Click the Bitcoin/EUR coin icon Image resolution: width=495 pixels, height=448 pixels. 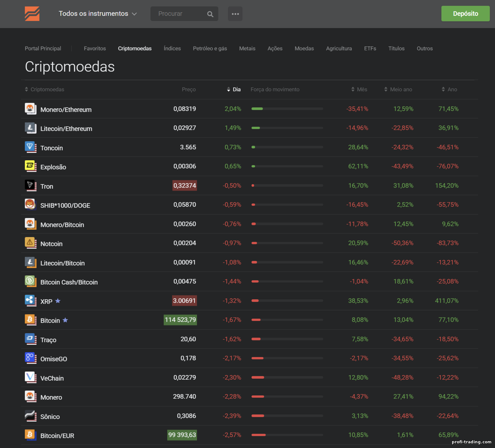pyautogui.click(x=31, y=435)
